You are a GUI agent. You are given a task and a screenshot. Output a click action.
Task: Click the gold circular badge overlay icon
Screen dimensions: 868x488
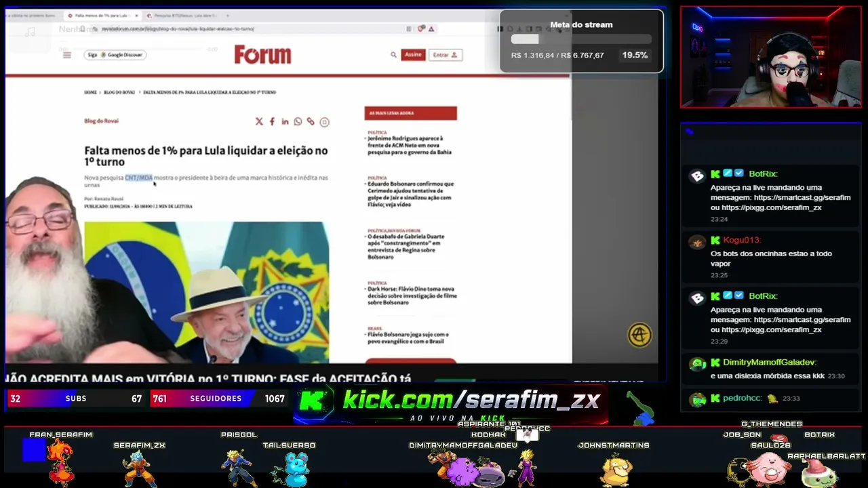click(x=639, y=335)
